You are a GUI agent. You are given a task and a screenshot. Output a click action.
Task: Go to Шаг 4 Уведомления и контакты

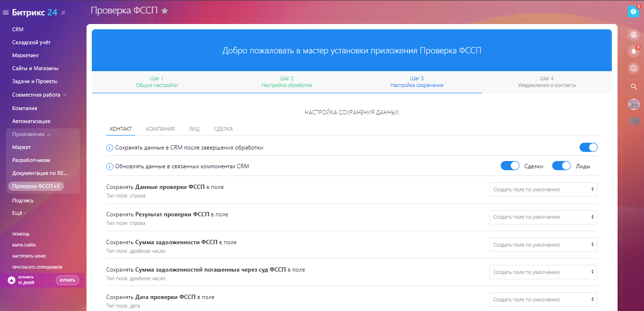547,82
